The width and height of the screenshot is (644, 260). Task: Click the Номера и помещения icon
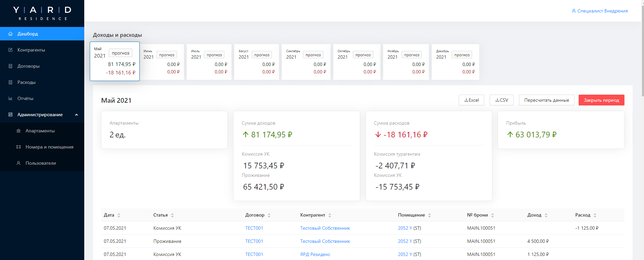click(x=19, y=147)
